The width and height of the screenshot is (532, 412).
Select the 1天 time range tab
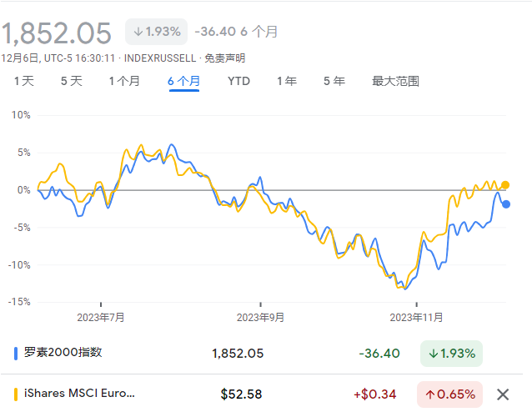(x=24, y=81)
